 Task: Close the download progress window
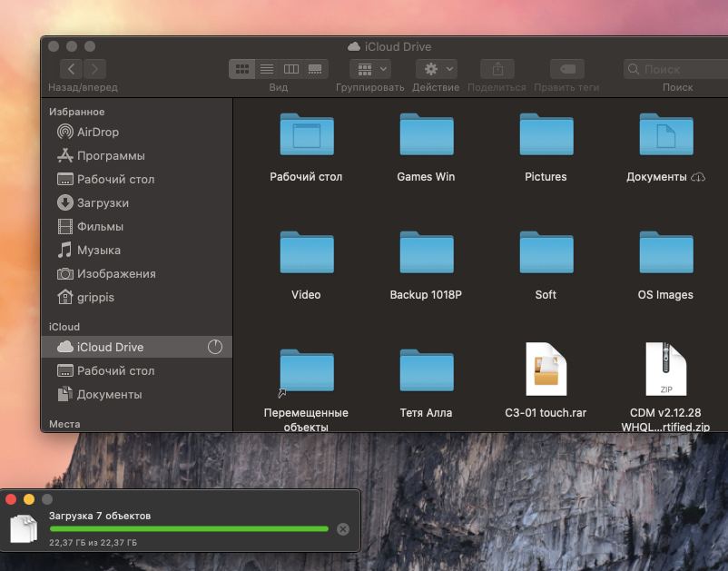point(11,499)
